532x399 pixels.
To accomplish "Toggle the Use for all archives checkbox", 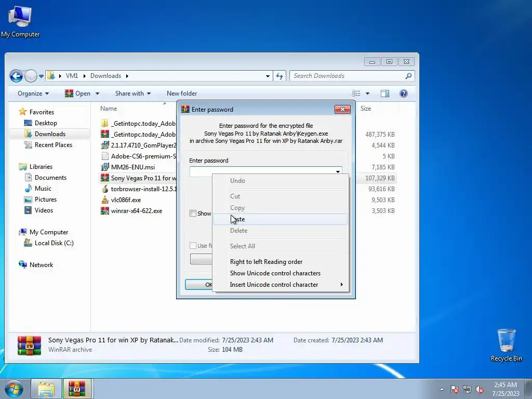I will point(193,246).
